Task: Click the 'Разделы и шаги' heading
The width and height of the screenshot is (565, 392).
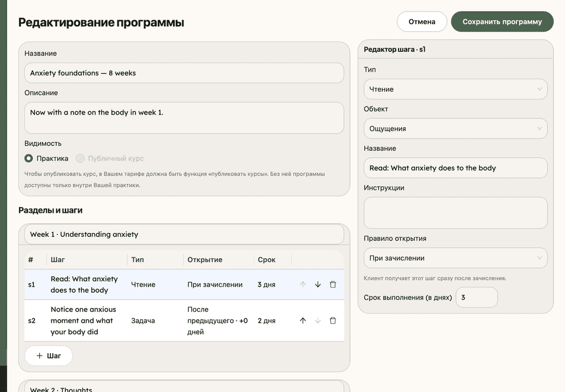Action: pos(50,210)
